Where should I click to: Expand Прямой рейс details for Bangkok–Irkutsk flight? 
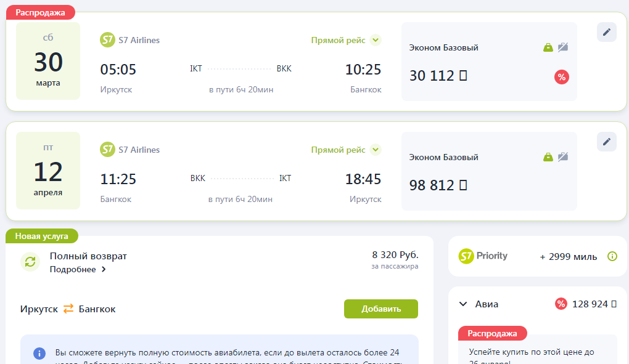376,150
